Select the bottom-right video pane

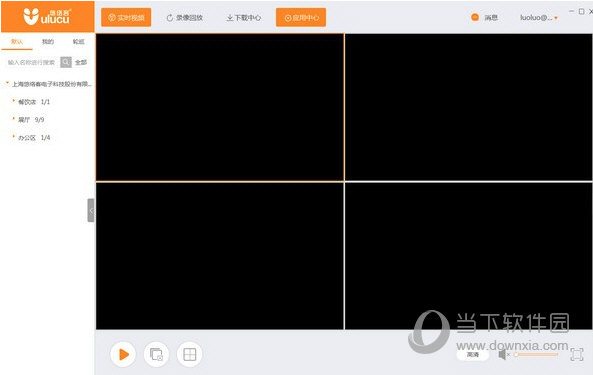click(469, 256)
